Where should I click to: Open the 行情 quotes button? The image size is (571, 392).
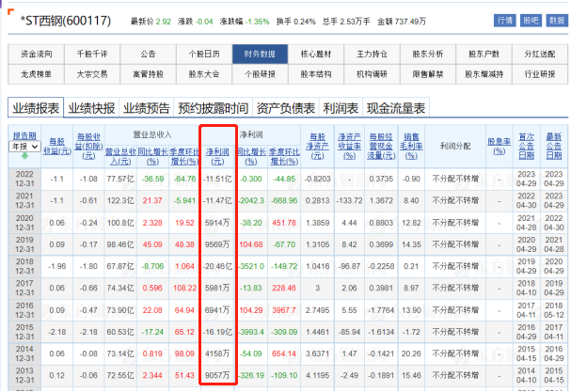505,21
